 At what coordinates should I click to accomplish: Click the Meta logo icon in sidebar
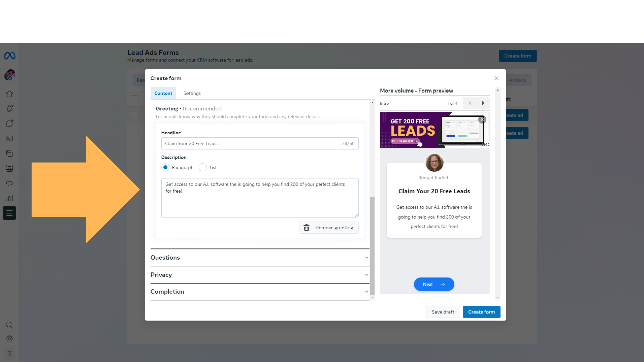[9, 56]
